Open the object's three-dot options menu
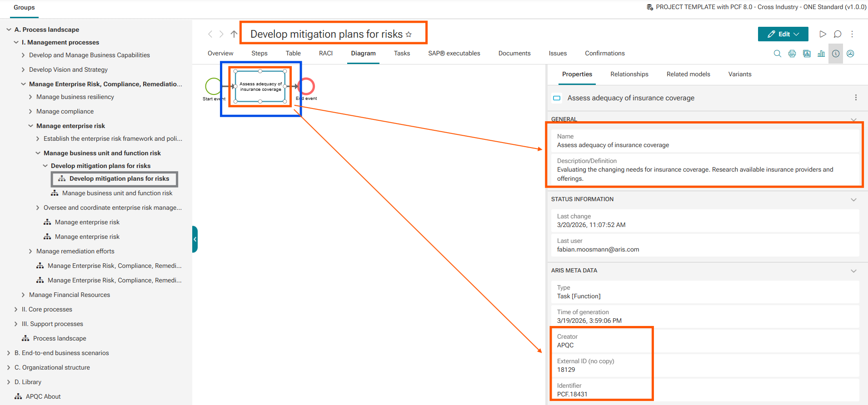The image size is (868, 405). click(x=856, y=98)
